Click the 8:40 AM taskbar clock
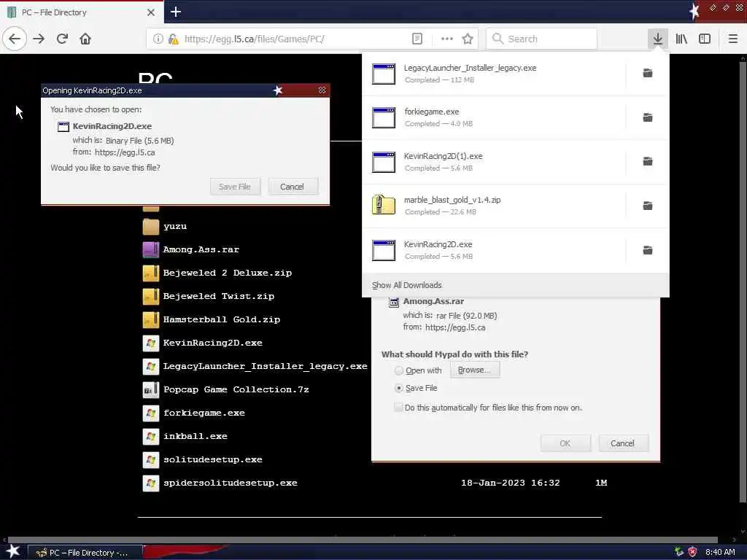This screenshot has height=560, width=747. (x=720, y=553)
